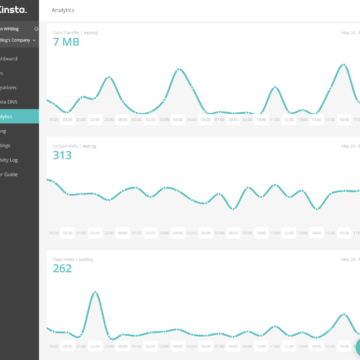This screenshot has height=360, width=360.
Task: Click the Data Transfer date range label
Action: (x=350, y=33)
